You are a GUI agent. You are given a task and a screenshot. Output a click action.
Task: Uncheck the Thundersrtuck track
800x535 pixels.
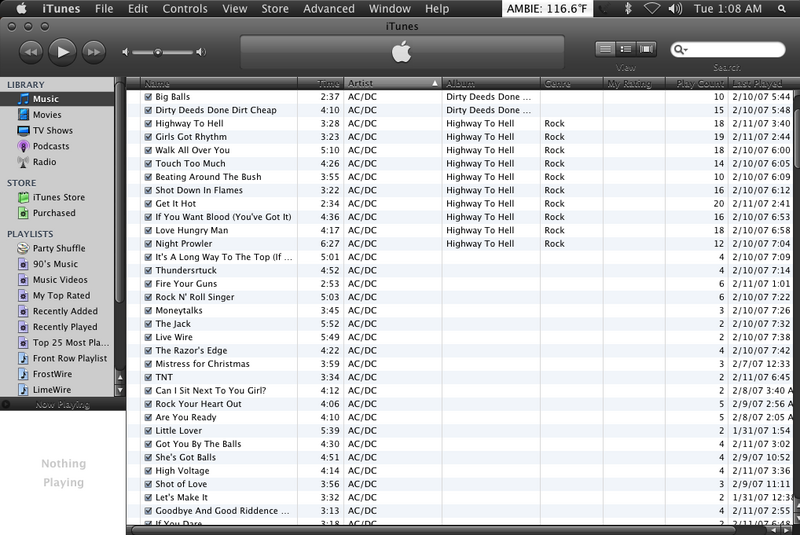[148, 270]
